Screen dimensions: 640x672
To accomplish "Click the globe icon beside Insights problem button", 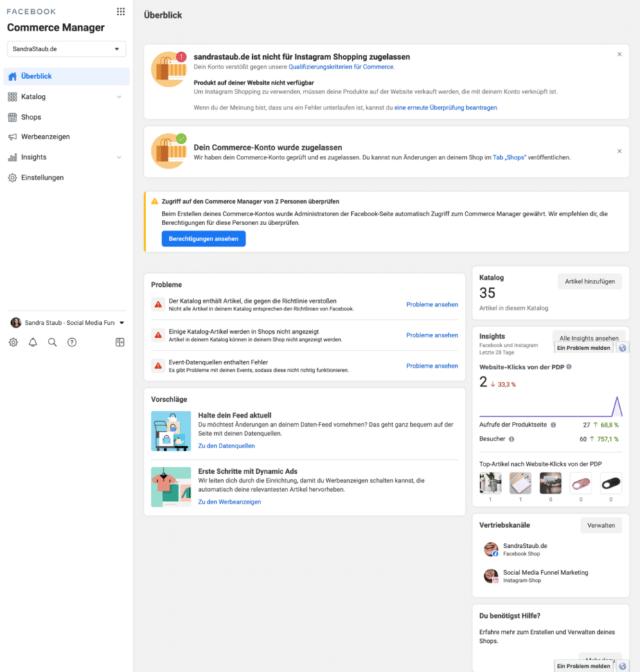I will (623, 348).
